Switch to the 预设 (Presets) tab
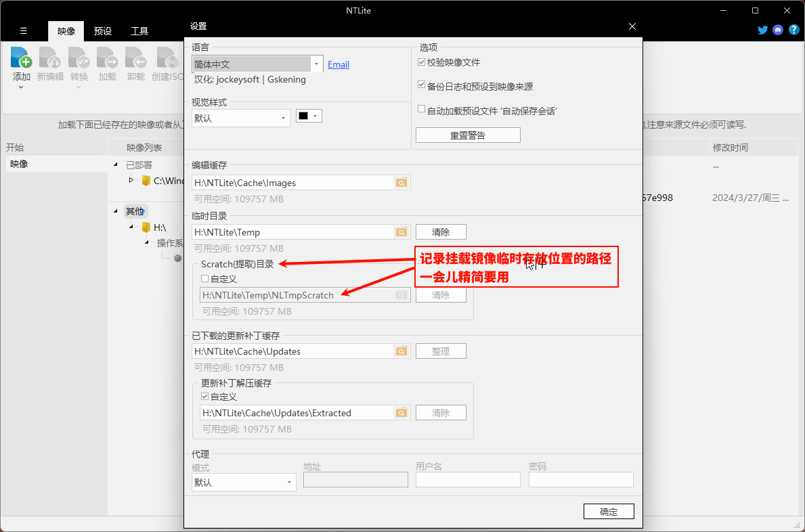 (x=103, y=31)
